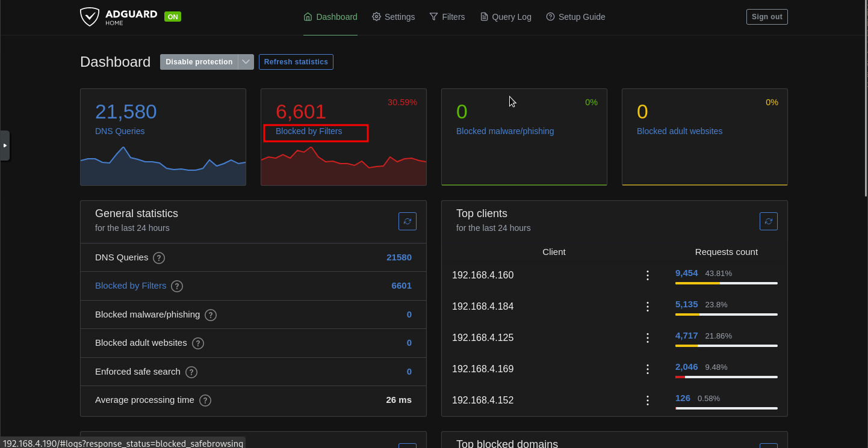Screen dimensions: 868x448
Task: Open Blocked adult websites card link
Action: 680,131
